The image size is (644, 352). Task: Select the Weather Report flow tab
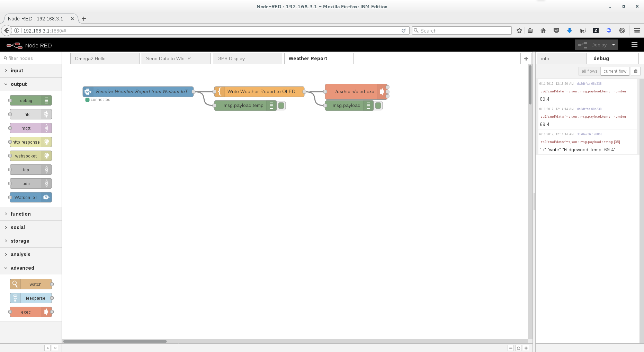point(319,58)
